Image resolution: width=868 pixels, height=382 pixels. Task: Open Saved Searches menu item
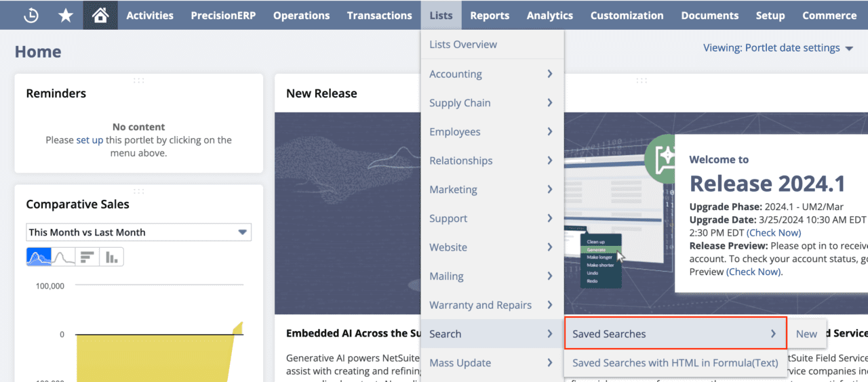675,333
